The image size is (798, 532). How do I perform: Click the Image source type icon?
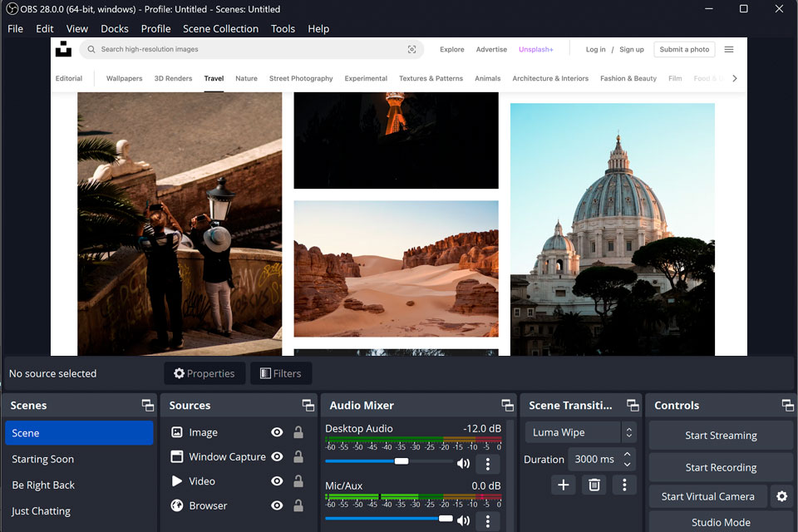coord(176,432)
